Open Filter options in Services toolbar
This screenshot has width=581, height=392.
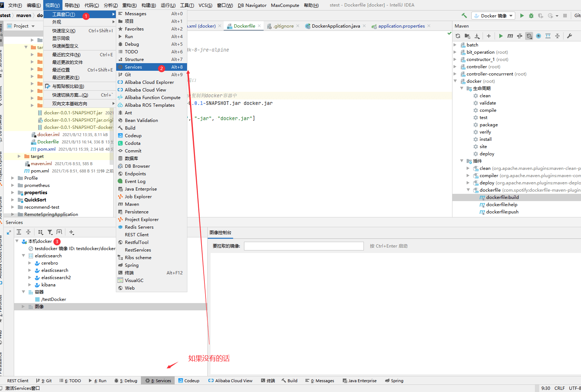[50, 232]
